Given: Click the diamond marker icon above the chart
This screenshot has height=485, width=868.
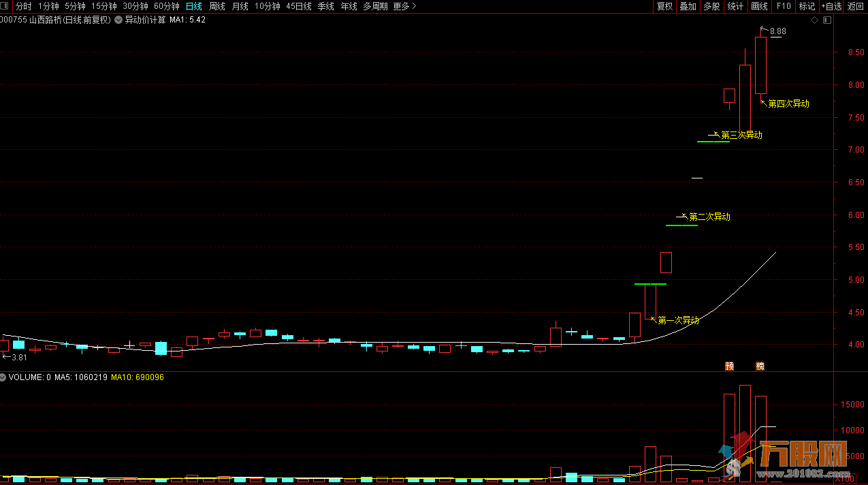Looking at the screenshot, I should point(815,20).
